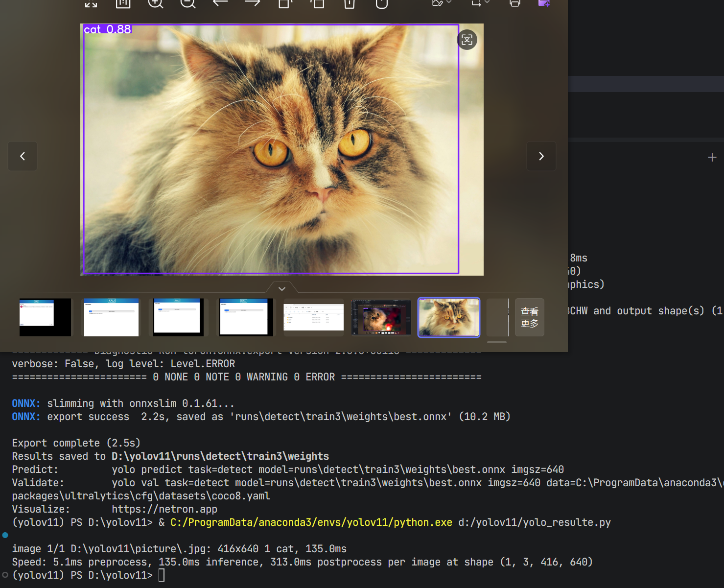This screenshot has width=724, height=588.
Task: Click the d:/yolov11/yolo_resulte.py path
Action: pyautogui.click(x=535, y=522)
